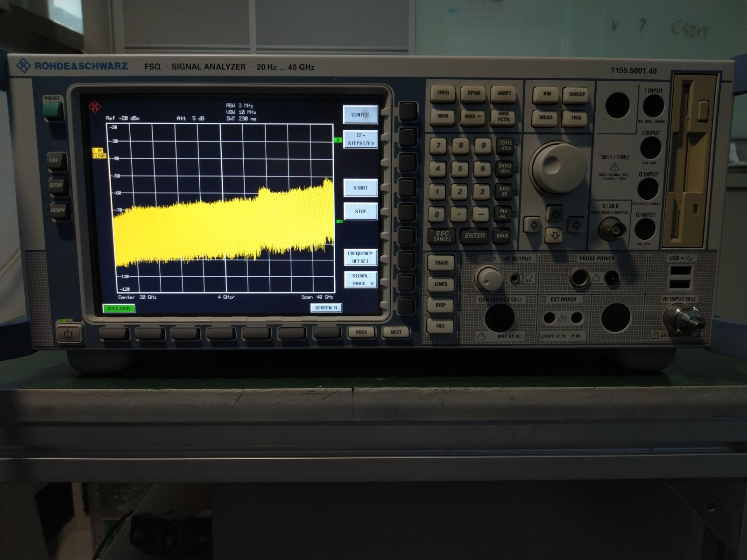
Task: Push the NEXT menu key
Action: pyautogui.click(x=395, y=332)
